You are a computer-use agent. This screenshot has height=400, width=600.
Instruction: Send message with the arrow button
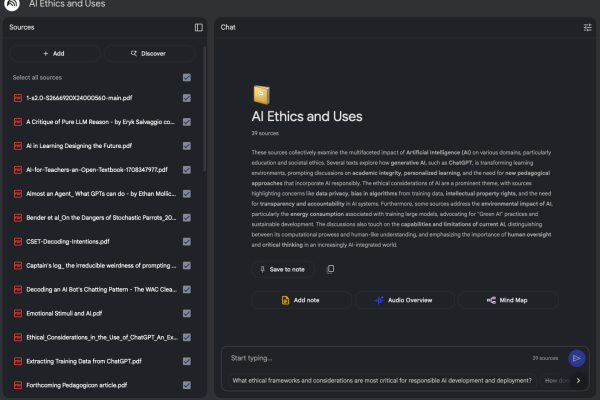pos(576,358)
